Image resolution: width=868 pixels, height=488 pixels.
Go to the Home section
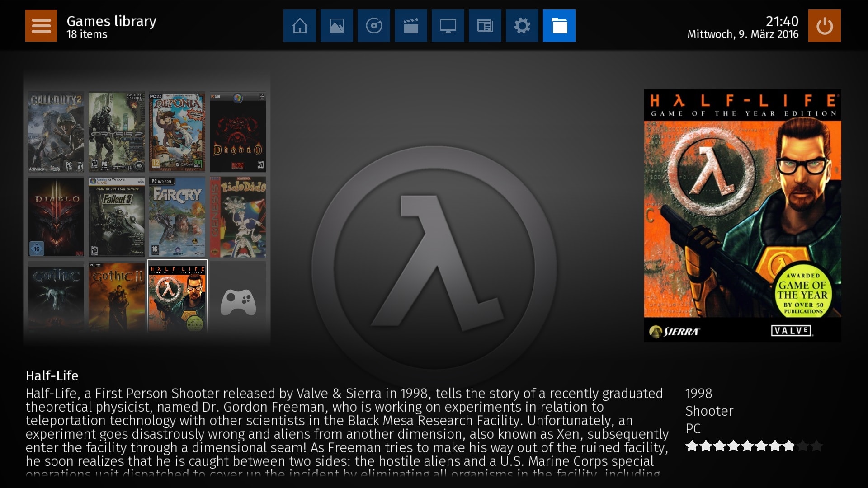tap(300, 26)
